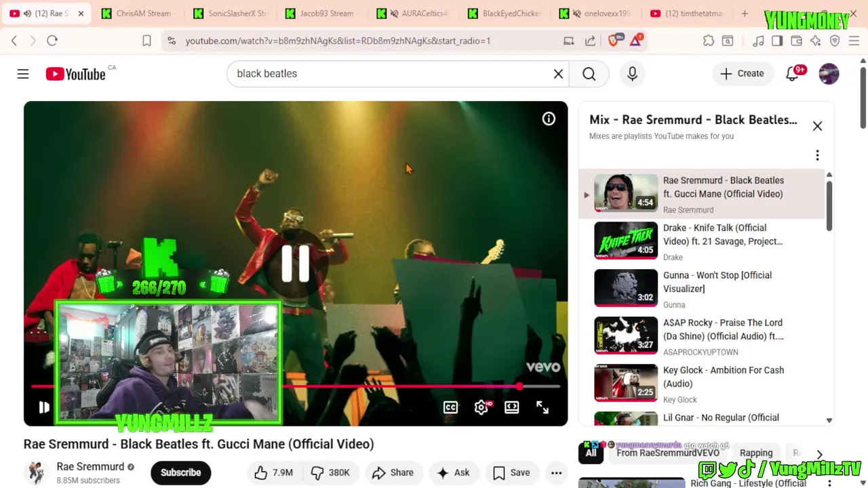
Task: Show more topic chips arrow
Action: [819, 454]
